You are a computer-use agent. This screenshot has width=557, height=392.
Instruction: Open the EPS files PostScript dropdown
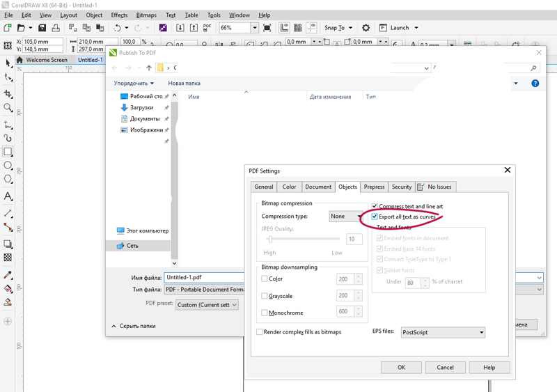coord(443,333)
